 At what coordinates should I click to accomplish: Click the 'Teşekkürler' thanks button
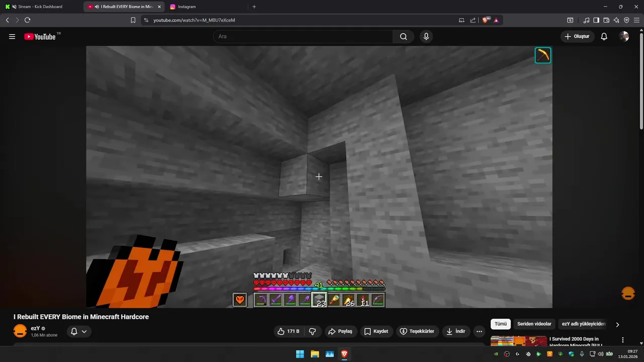(x=417, y=331)
